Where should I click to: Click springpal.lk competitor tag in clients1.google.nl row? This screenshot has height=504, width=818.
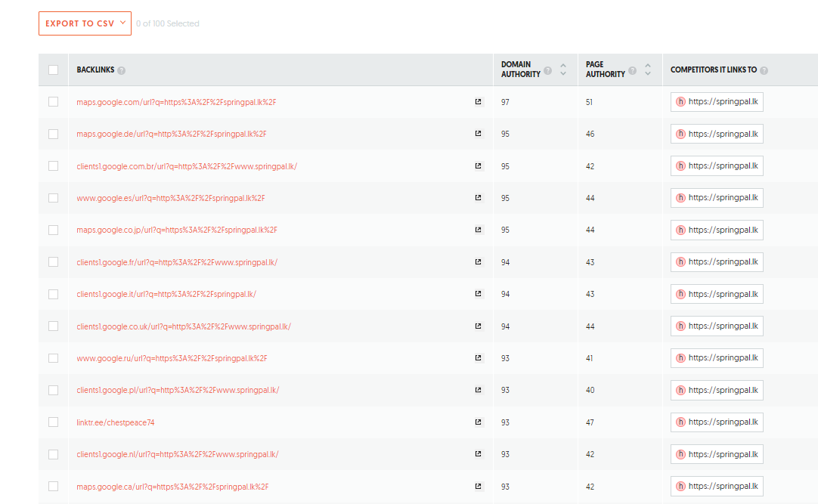click(x=717, y=454)
